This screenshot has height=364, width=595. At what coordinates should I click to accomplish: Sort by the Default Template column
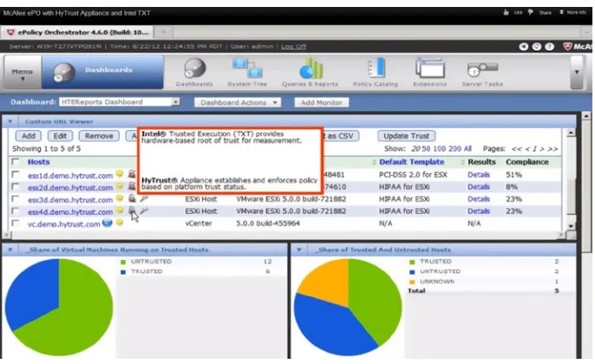point(411,162)
